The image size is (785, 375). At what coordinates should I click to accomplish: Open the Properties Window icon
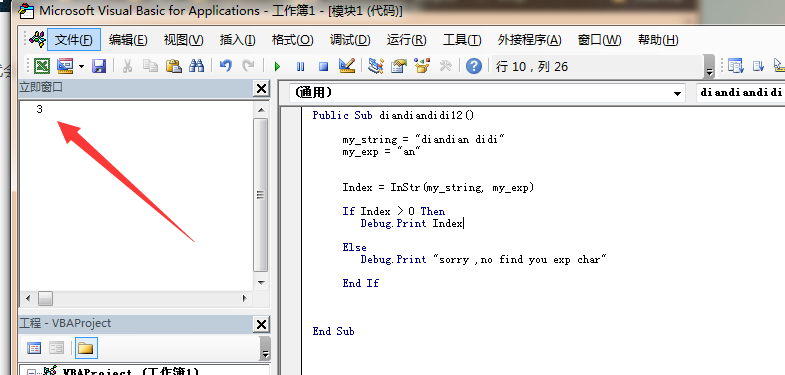click(x=399, y=66)
